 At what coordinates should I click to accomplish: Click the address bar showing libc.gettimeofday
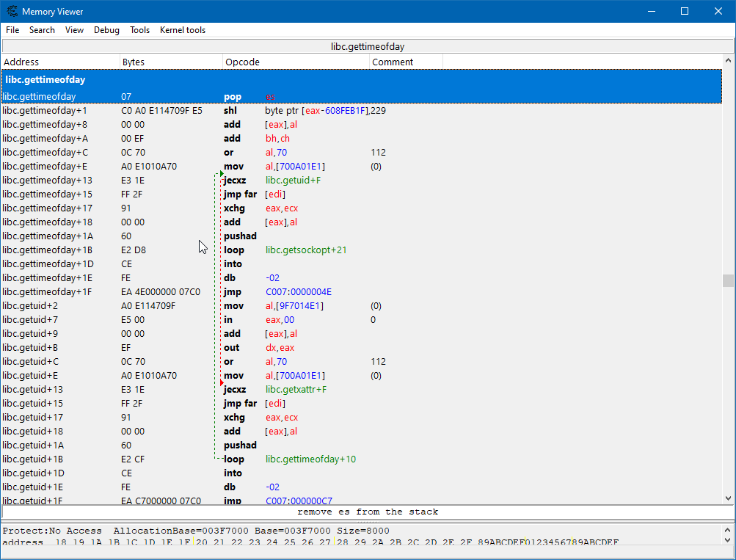(368, 46)
